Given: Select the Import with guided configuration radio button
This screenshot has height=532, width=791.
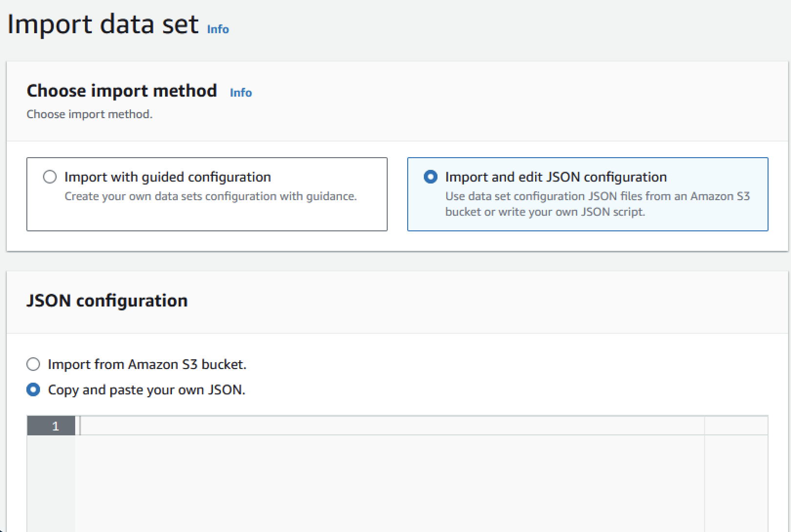Looking at the screenshot, I should click(x=50, y=177).
